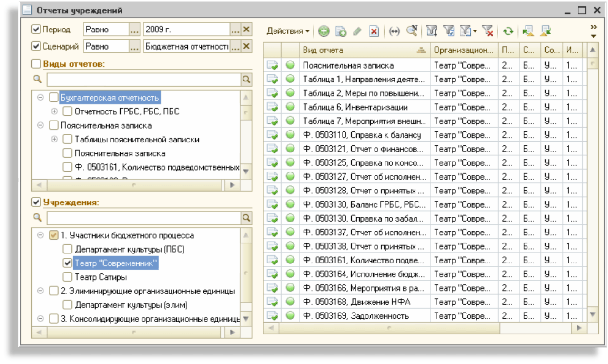
Task: Open the filter history funnel dropdown arrow
Action: point(475,31)
